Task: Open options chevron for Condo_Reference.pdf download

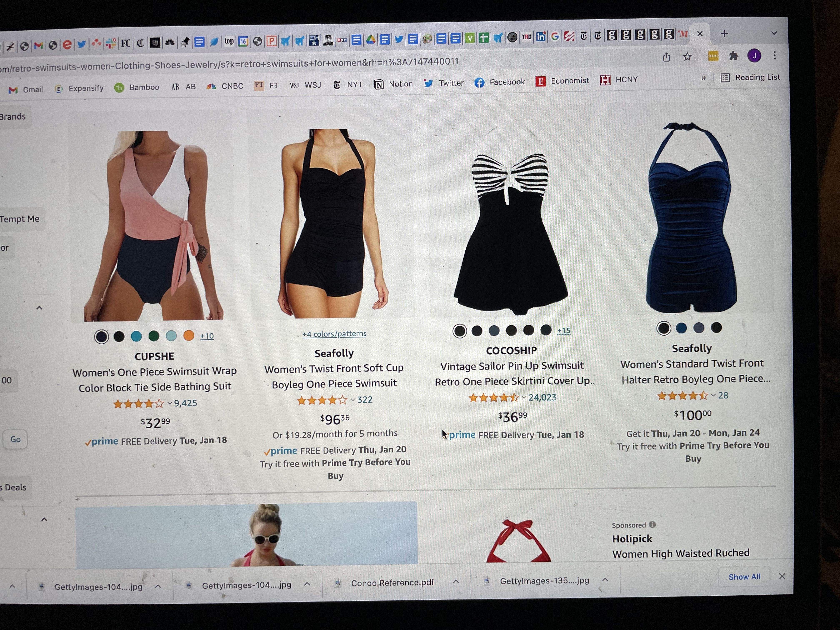Action: tap(456, 582)
